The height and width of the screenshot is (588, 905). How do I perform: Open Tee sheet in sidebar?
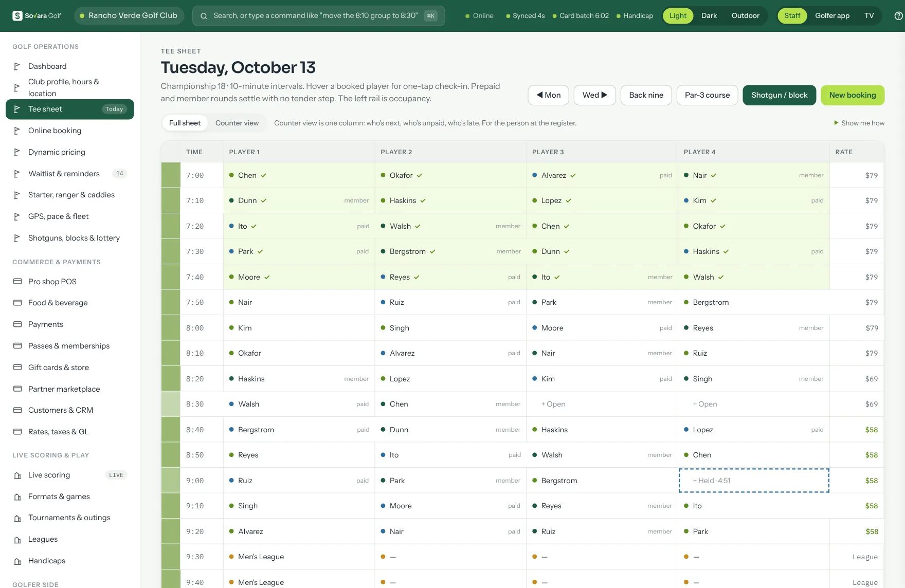[70, 109]
